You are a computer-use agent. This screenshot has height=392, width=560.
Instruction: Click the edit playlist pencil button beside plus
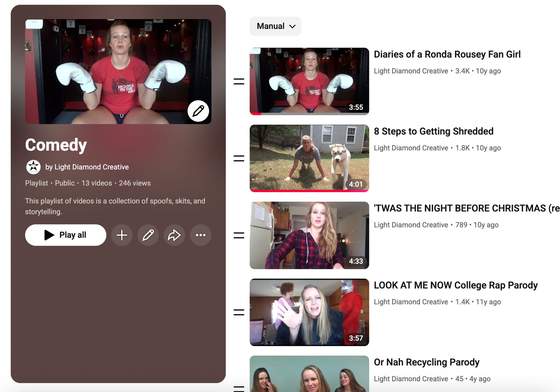pyautogui.click(x=148, y=235)
